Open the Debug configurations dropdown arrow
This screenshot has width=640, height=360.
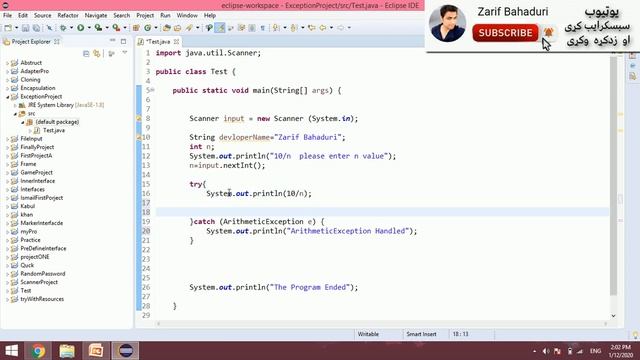71,28
